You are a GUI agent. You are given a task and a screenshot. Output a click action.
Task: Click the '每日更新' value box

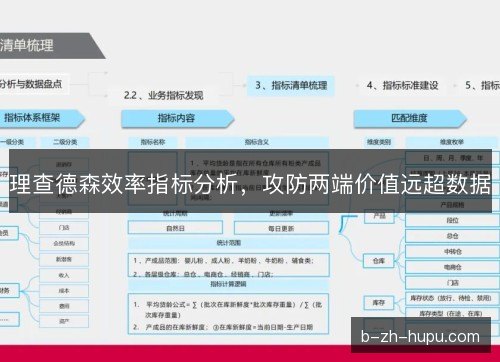click(281, 229)
